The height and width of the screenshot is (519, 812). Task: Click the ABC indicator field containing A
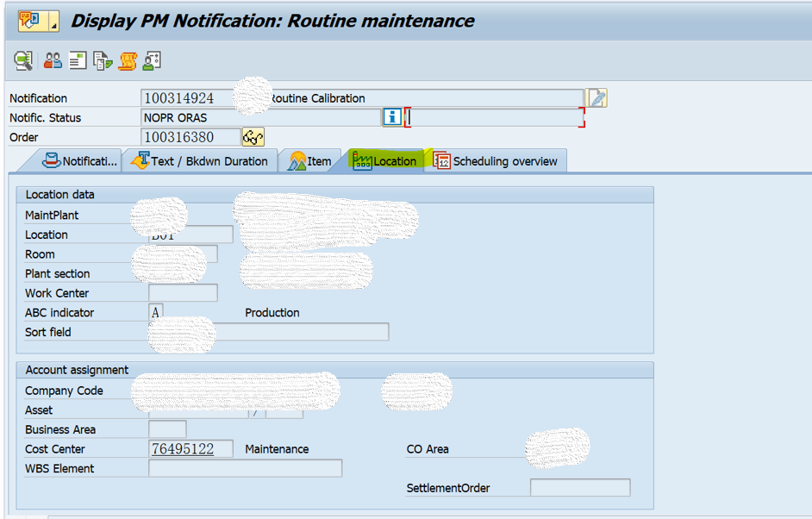pos(156,312)
